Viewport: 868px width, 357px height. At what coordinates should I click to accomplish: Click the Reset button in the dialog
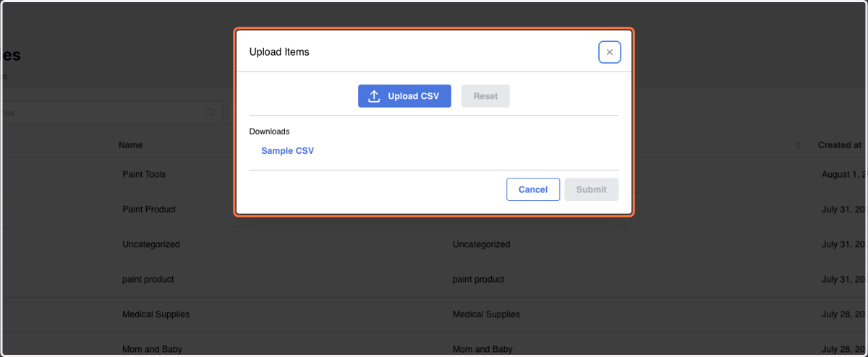[x=485, y=96]
